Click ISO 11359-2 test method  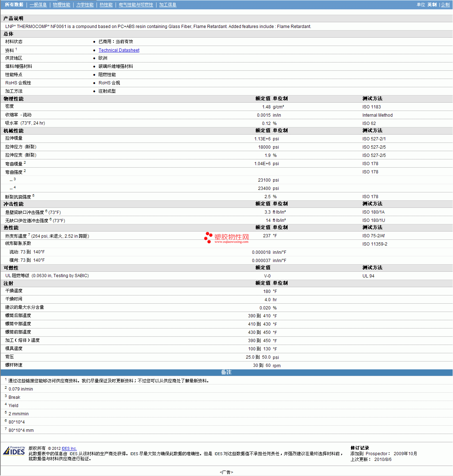[x=375, y=244]
